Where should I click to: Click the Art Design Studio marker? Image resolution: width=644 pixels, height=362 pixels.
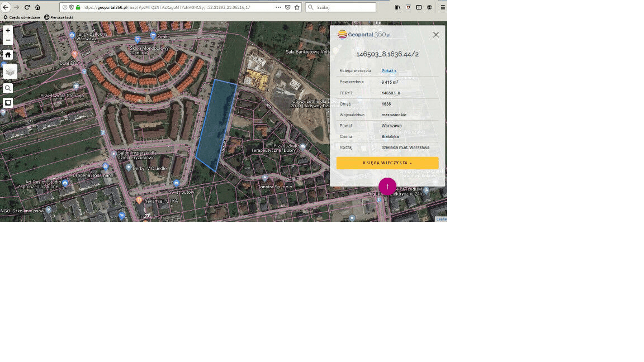[65, 183]
